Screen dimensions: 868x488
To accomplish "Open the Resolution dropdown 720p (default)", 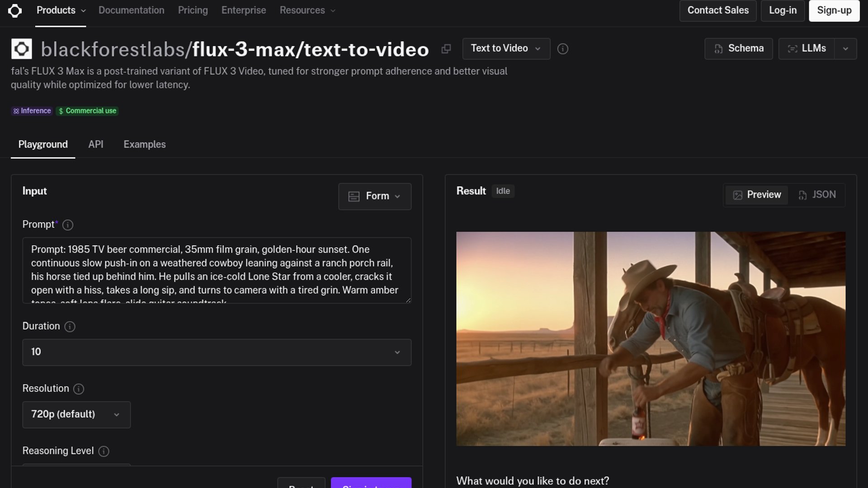I will click(76, 415).
